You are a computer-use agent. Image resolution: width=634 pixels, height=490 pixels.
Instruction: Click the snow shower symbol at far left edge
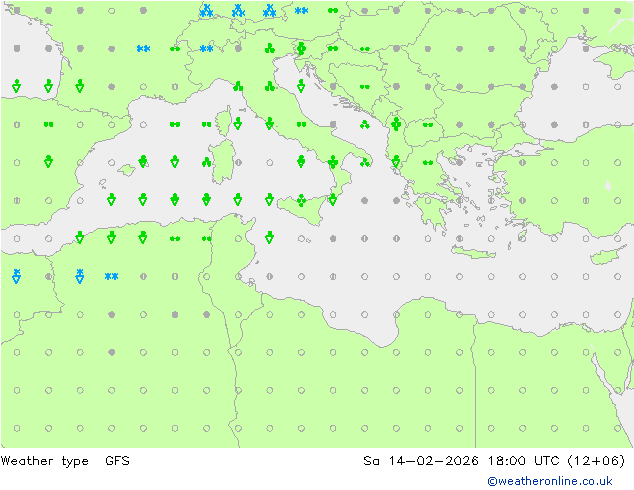(x=16, y=275)
